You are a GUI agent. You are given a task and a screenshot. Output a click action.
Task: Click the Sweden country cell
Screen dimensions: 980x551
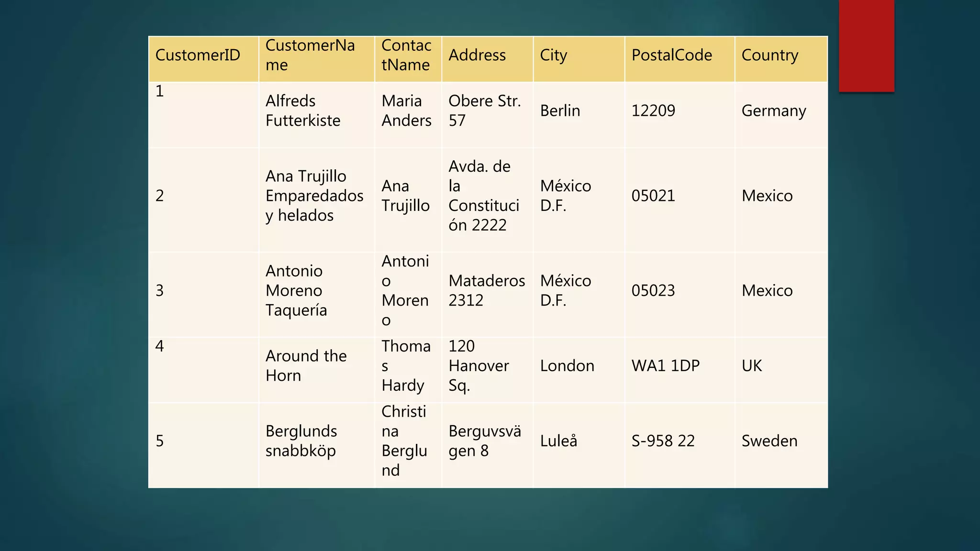pyautogui.click(x=781, y=445)
